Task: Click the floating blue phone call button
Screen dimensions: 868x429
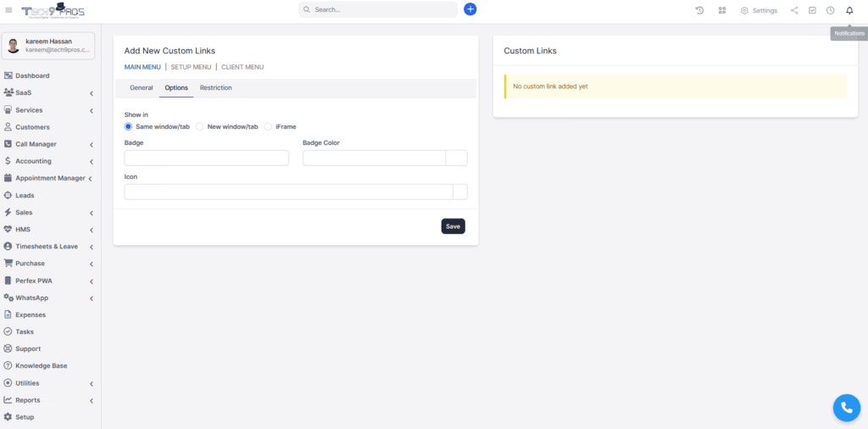Action: (847, 408)
